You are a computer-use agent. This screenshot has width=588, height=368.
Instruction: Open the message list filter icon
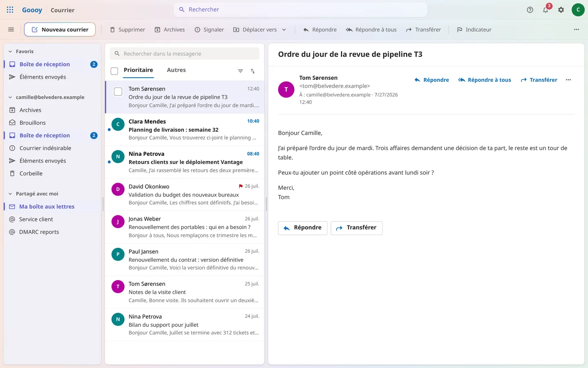click(x=241, y=71)
